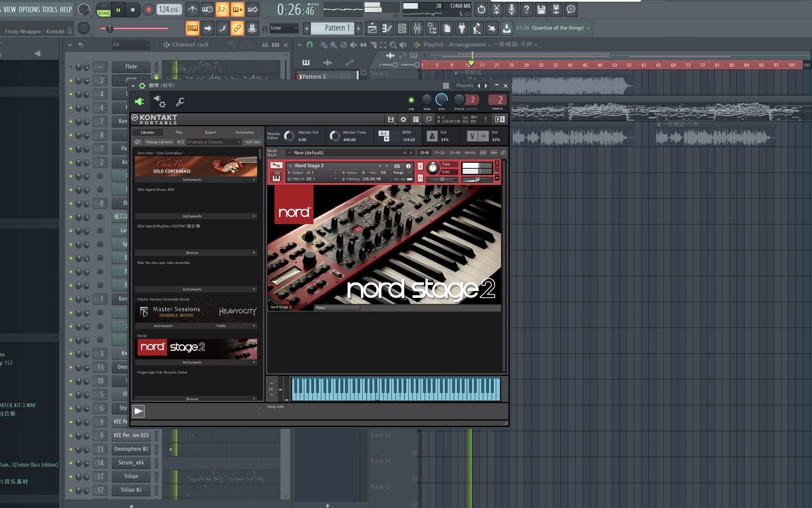This screenshot has height=508, width=812.
Task: Expand the Instruments dropdown under Nord Stage 2
Action: (x=254, y=361)
